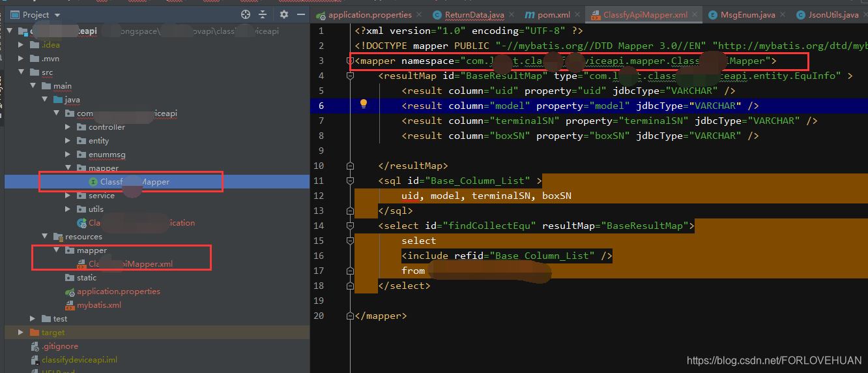Select the target folder

53,333
